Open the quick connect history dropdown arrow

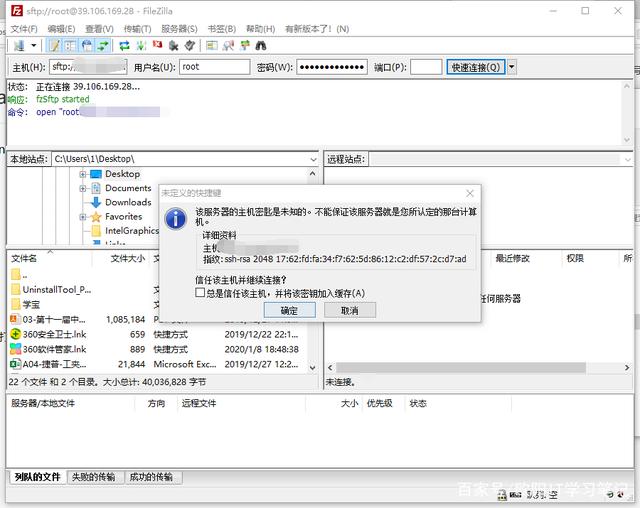click(511, 67)
